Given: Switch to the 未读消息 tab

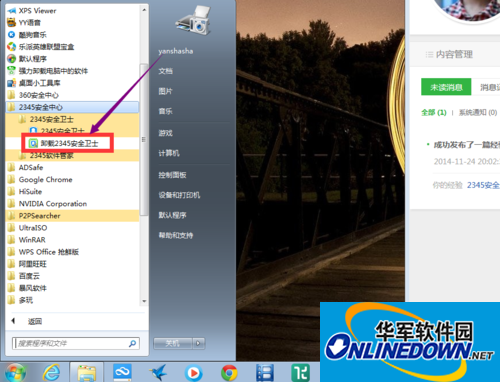Looking at the screenshot, I should point(446,87).
